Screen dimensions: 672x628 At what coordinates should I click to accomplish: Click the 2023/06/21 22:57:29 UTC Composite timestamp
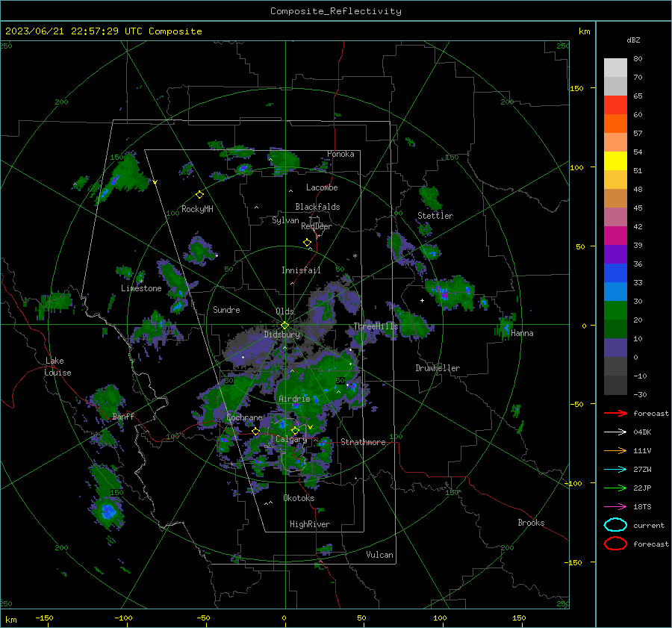tap(103, 31)
